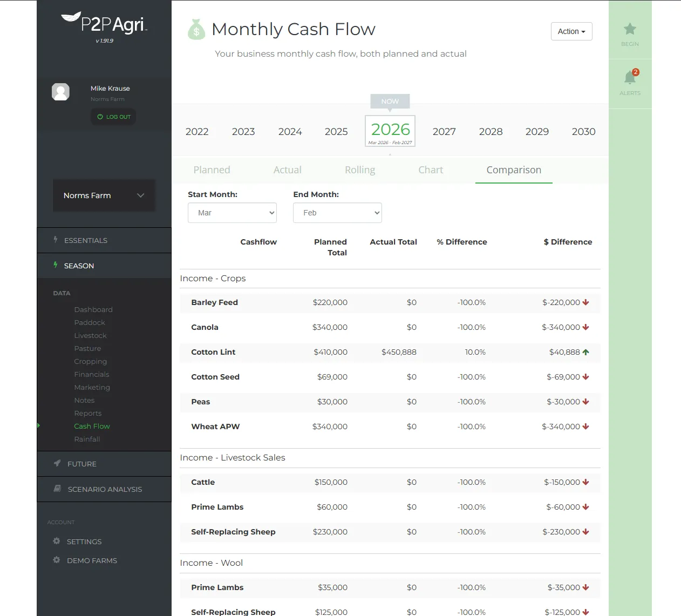Click the lightning icon next to ESSENTIALS
This screenshot has width=681, height=616.
tap(55, 240)
